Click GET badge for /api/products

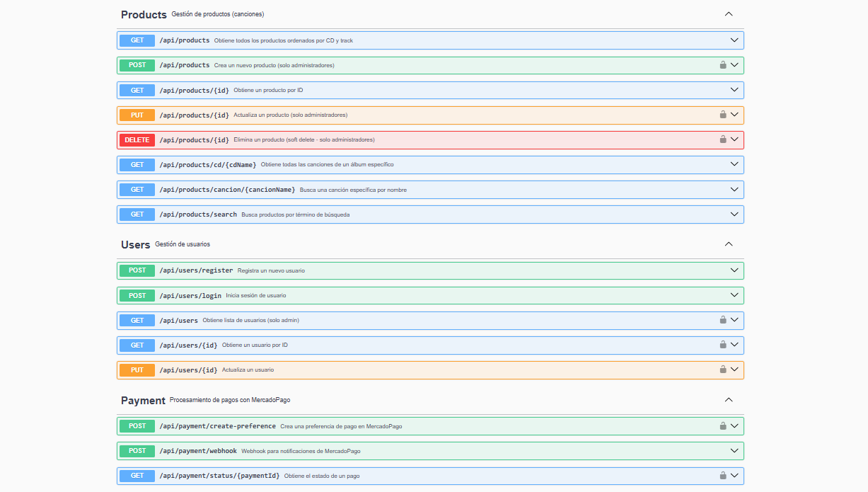(137, 40)
